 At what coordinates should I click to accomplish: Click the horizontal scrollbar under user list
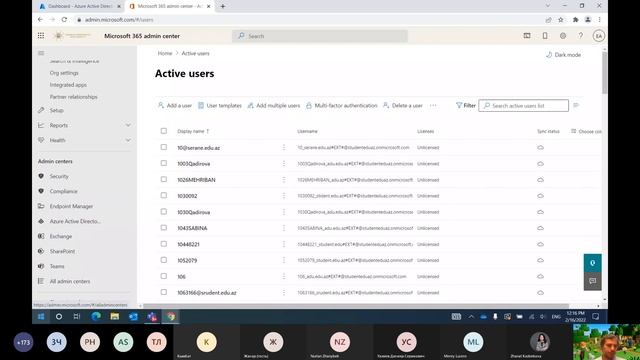coord(356,306)
